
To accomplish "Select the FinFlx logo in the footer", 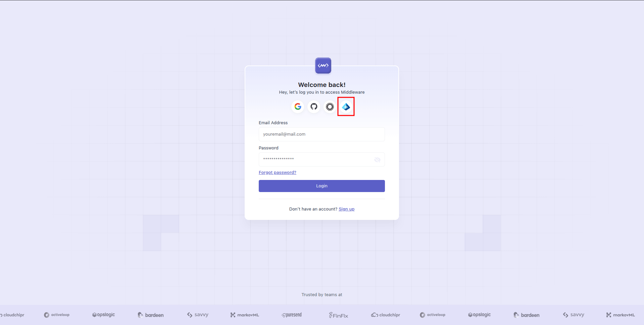I will click(x=338, y=315).
